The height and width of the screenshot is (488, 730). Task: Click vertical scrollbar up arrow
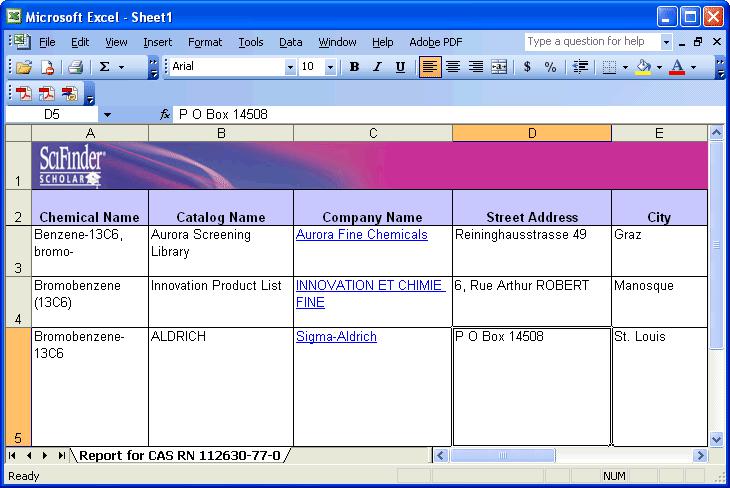point(716,134)
